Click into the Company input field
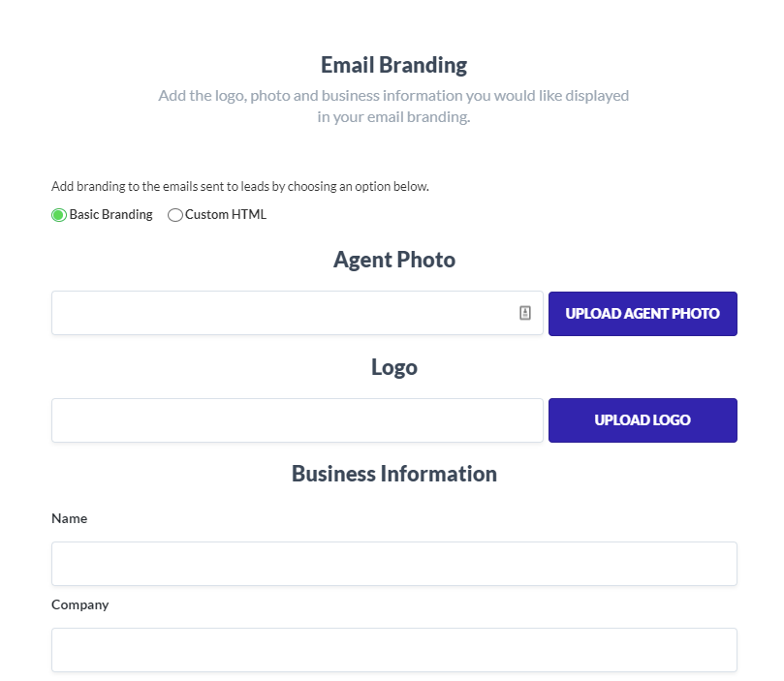784x681 pixels. coord(393,650)
